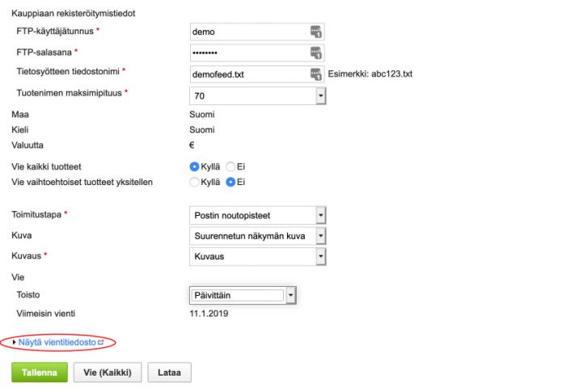Focus the Tietosyötteen tiedostonimi input field
The width and height of the screenshot is (566, 392).
[x=257, y=74]
